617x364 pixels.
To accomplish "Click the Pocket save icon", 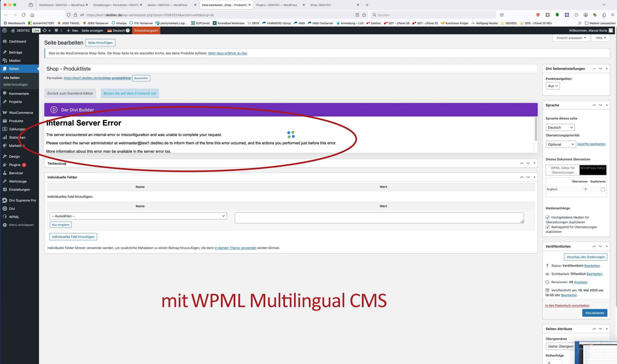I will pos(502,15).
